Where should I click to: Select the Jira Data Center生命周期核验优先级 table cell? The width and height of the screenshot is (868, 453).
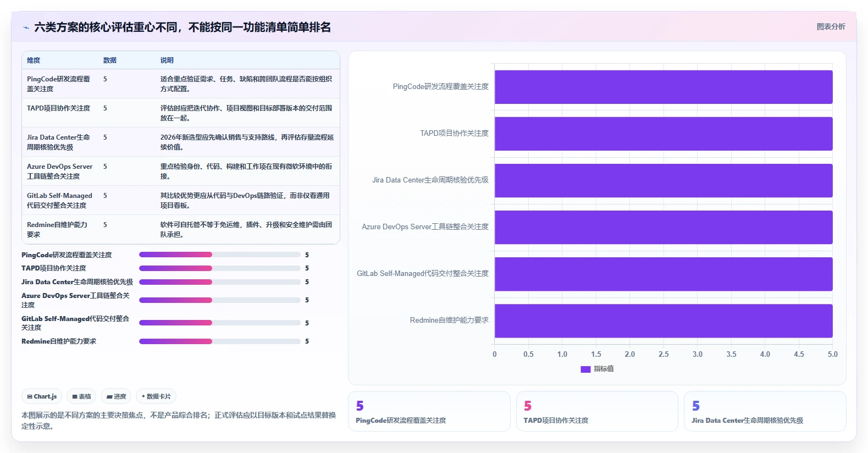[x=59, y=142]
